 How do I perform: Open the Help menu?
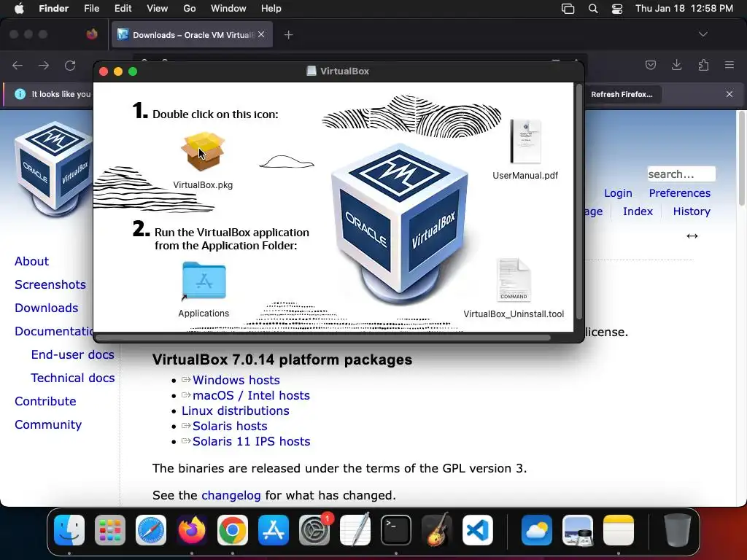coord(271,9)
